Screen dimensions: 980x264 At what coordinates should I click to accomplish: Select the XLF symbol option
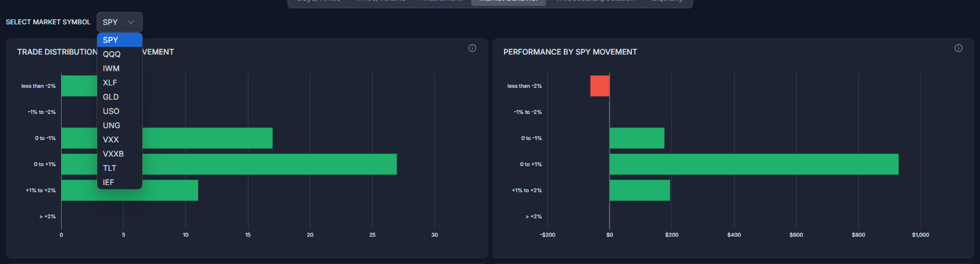click(x=119, y=82)
